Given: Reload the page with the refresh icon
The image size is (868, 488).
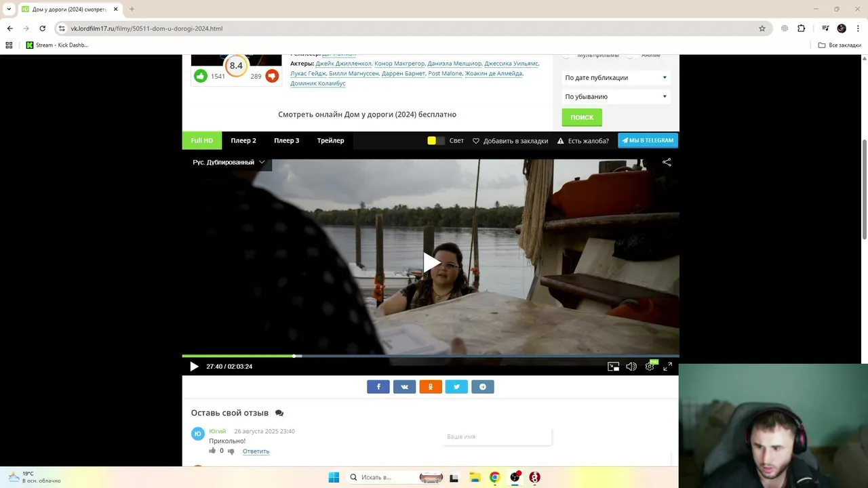Looking at the screenshot, I should [42, 28].
